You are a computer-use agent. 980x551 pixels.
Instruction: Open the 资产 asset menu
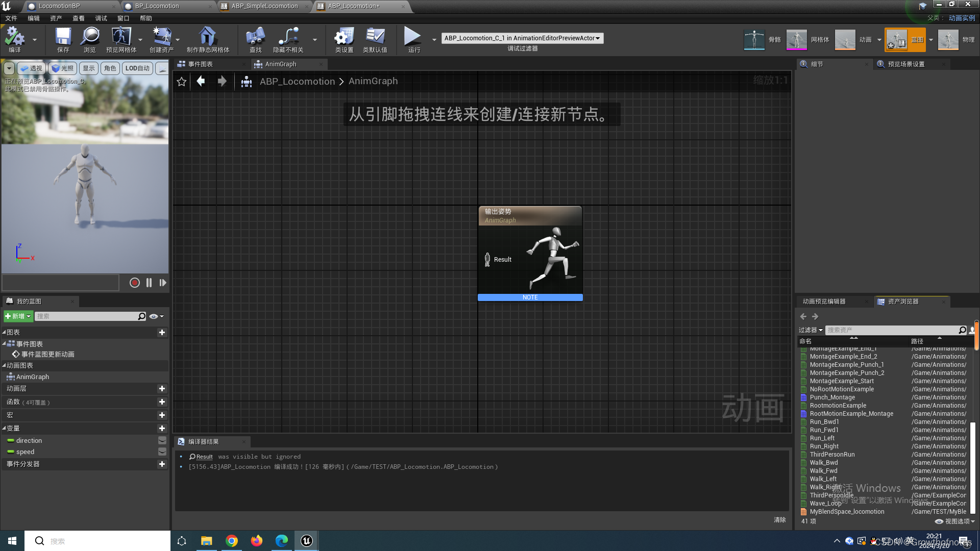(56, 18)
